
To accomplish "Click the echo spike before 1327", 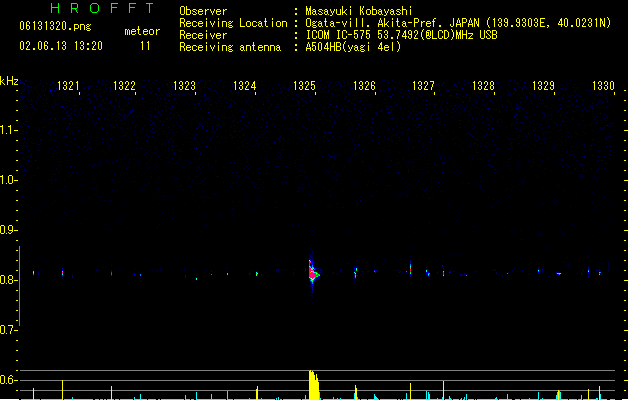I will [x=410, y=268].
